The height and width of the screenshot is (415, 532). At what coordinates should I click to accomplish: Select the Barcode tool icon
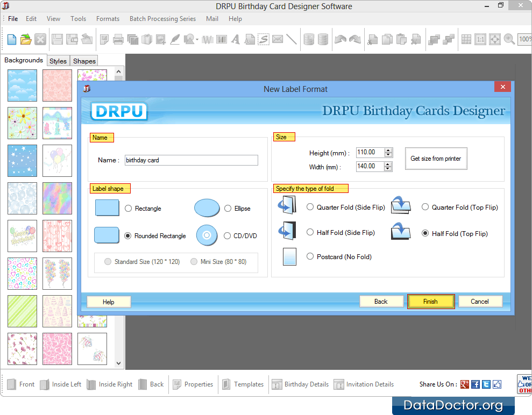click(222, 39)
